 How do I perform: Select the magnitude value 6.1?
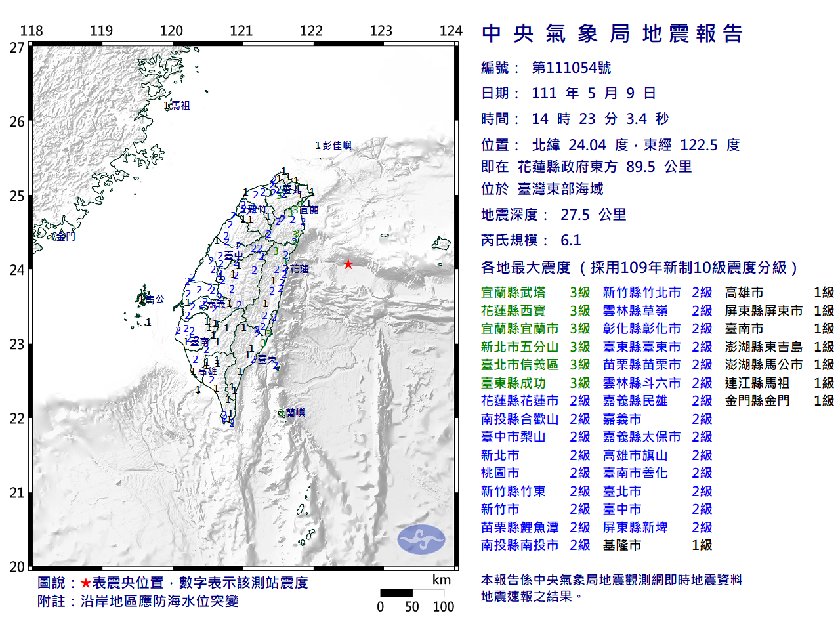click(x=571, y=240)
